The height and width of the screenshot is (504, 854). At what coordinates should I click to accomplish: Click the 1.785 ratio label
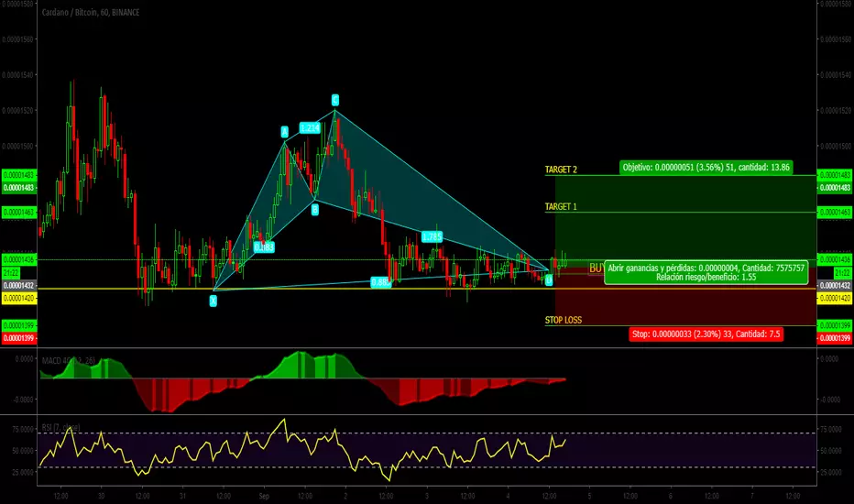(x=432, y=237)
